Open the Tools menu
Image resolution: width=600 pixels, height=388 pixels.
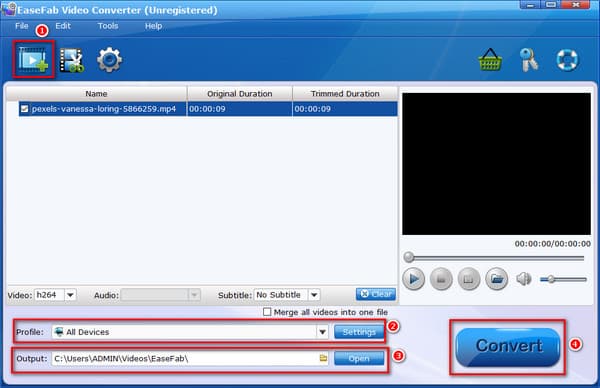(108, 26)
